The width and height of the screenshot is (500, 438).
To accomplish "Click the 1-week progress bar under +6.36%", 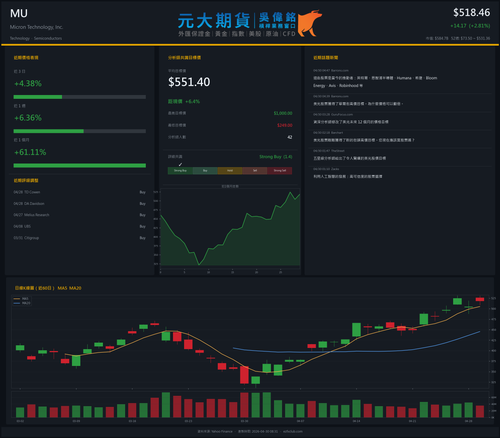I will point(80,131).
